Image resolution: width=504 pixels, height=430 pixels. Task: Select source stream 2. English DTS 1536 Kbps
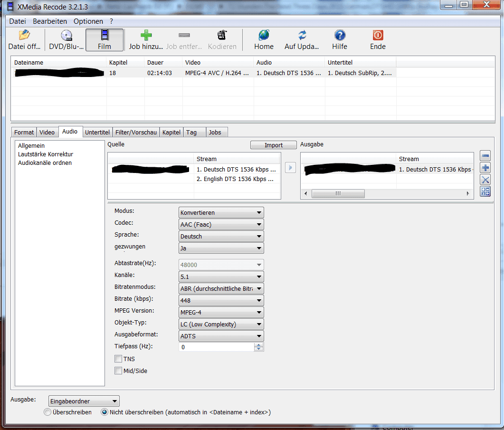(x=235, y=179)
